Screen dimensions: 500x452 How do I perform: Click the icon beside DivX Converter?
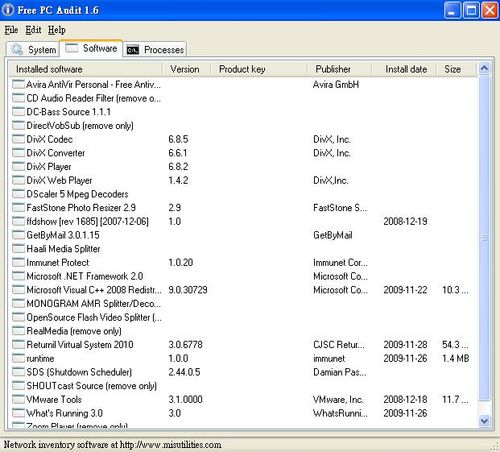point(18,153)
